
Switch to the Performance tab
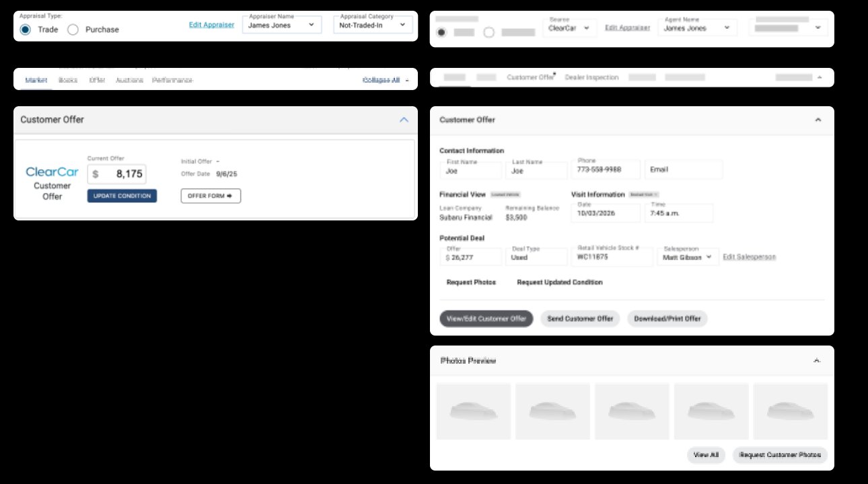tap(172, 80)
